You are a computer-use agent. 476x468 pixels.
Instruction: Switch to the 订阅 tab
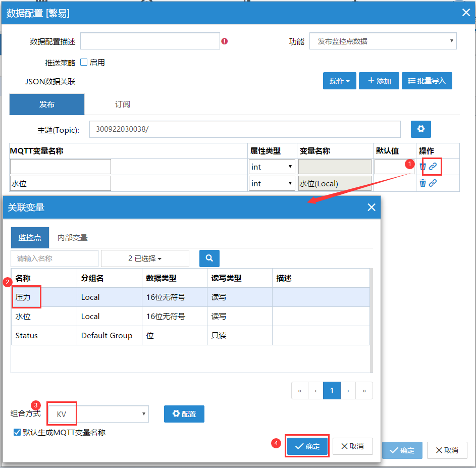click(x=122, y=105)
